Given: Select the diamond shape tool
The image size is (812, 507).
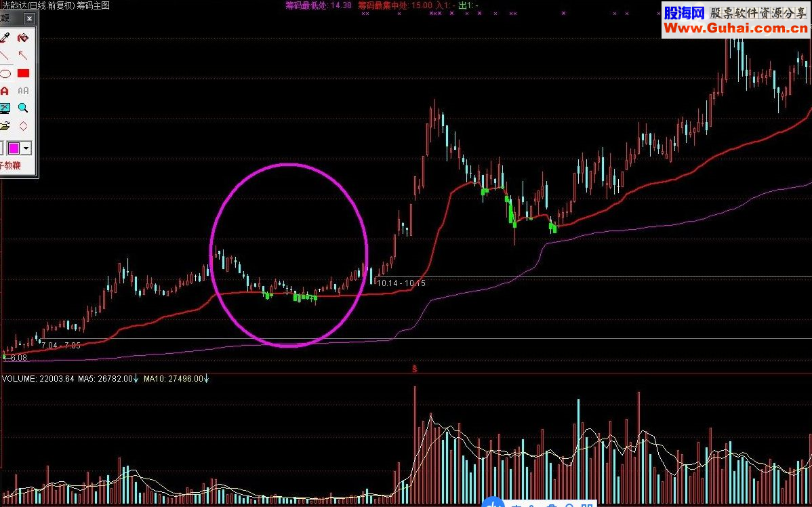Looking at the screenshot, I should [23, 126].
